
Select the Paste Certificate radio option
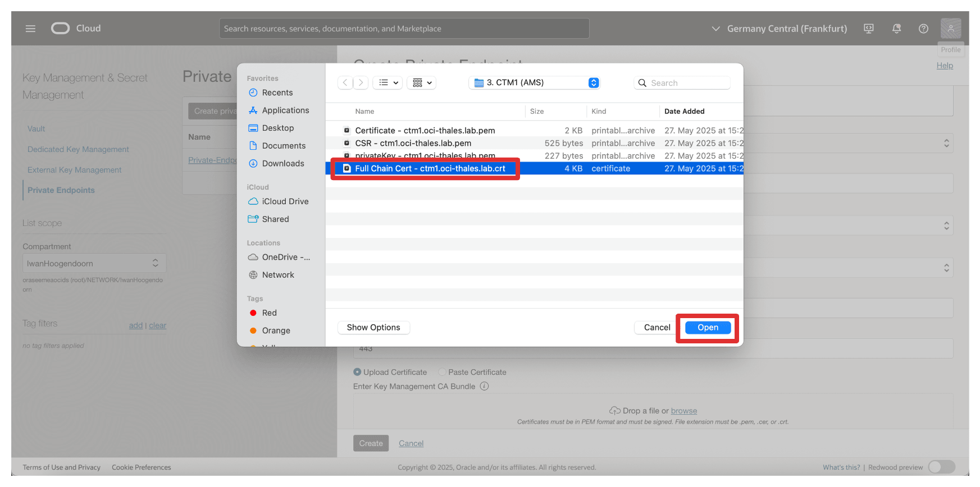pyautogui.click(x=442, y=372)
